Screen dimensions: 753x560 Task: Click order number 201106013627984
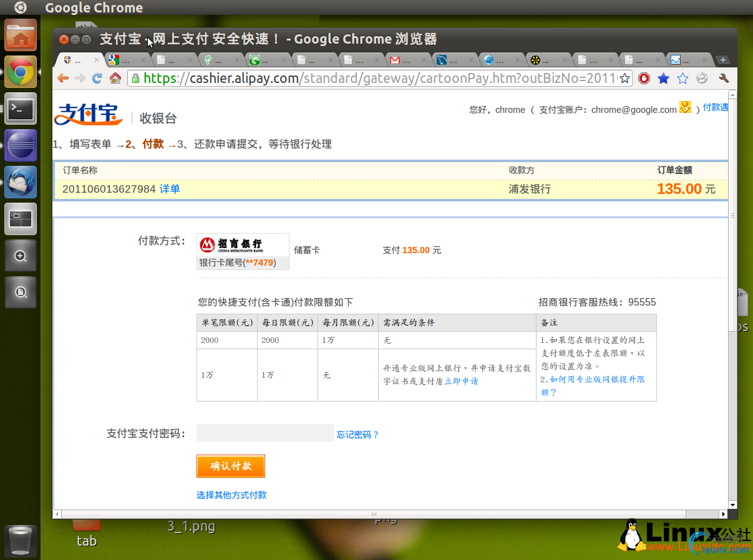point(109,189)
